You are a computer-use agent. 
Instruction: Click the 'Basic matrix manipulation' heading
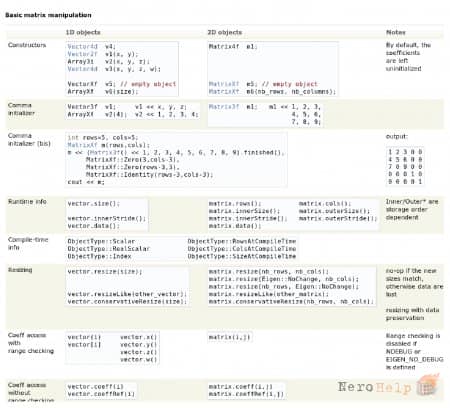pos(48,15)
